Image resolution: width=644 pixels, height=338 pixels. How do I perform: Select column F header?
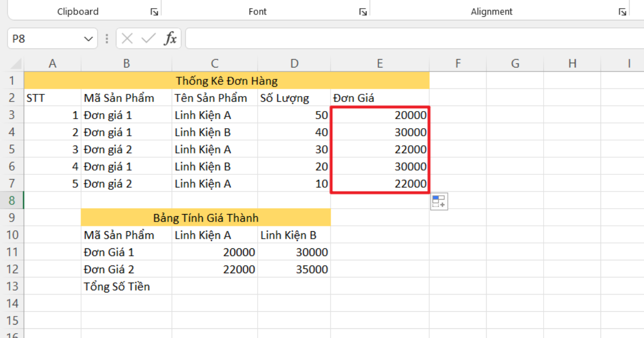click(x=458, y=64)
